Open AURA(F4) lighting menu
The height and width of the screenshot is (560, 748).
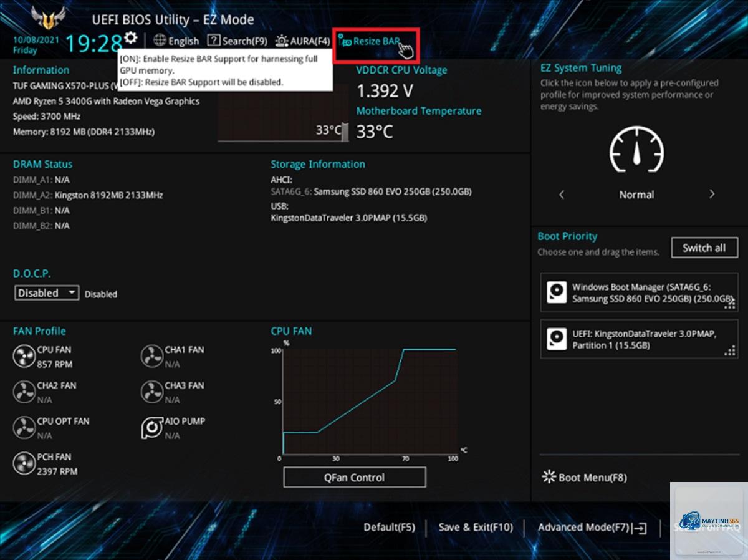[302, 41]
